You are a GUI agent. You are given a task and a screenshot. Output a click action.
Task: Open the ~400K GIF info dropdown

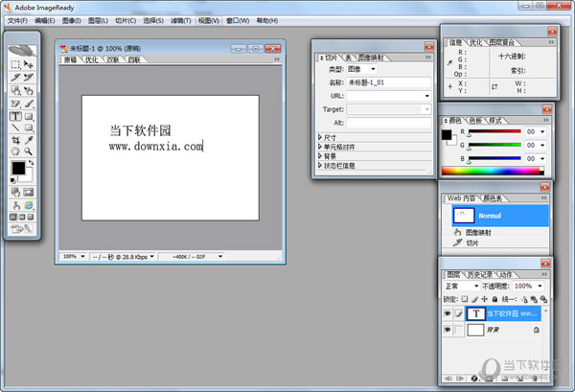tap(220, 256)
